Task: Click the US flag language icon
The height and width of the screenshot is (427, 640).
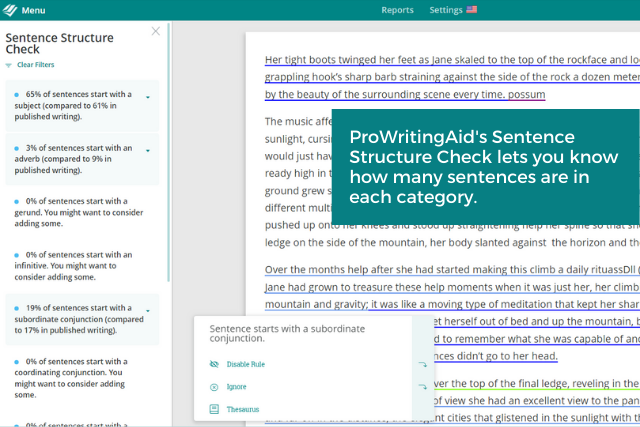Action: tap(471, 9)
